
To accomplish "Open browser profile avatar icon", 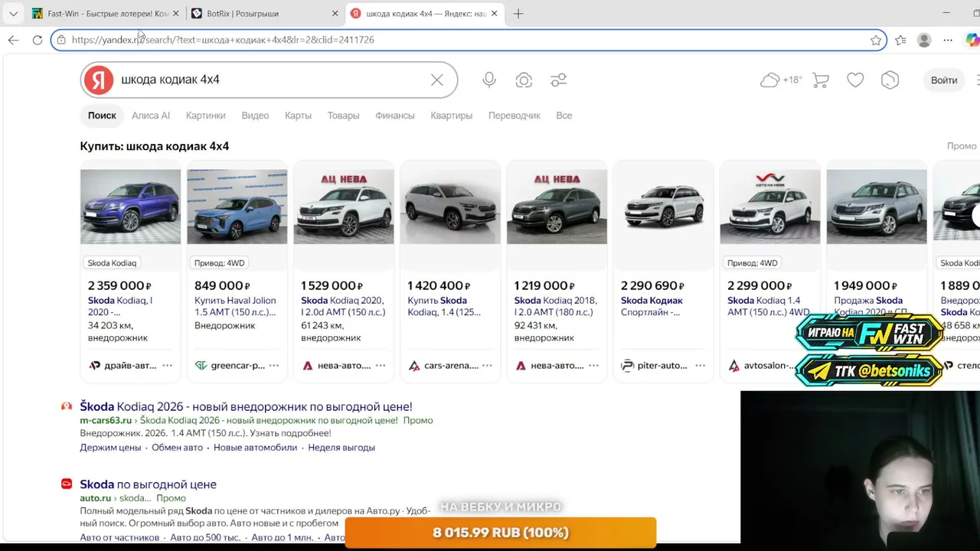I will pyautogui.click(x=924, y=40).
